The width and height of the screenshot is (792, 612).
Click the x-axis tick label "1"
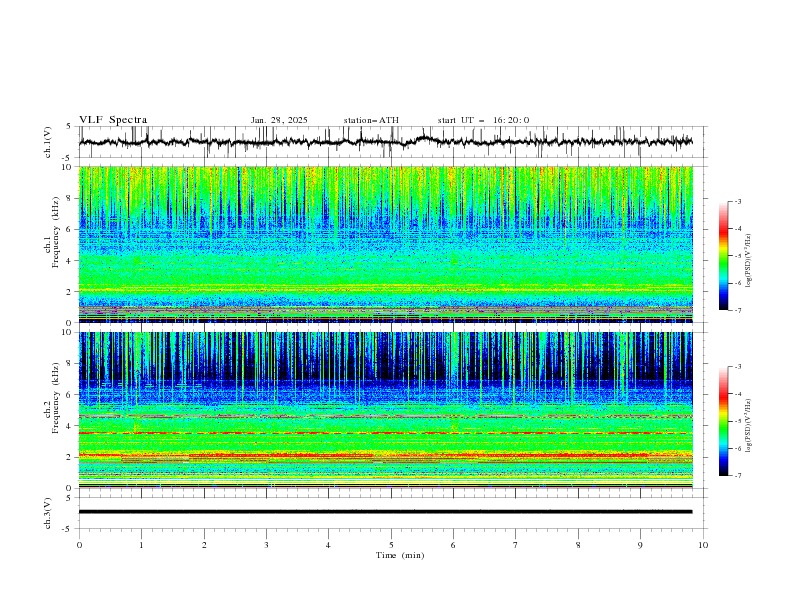[141, 545]
